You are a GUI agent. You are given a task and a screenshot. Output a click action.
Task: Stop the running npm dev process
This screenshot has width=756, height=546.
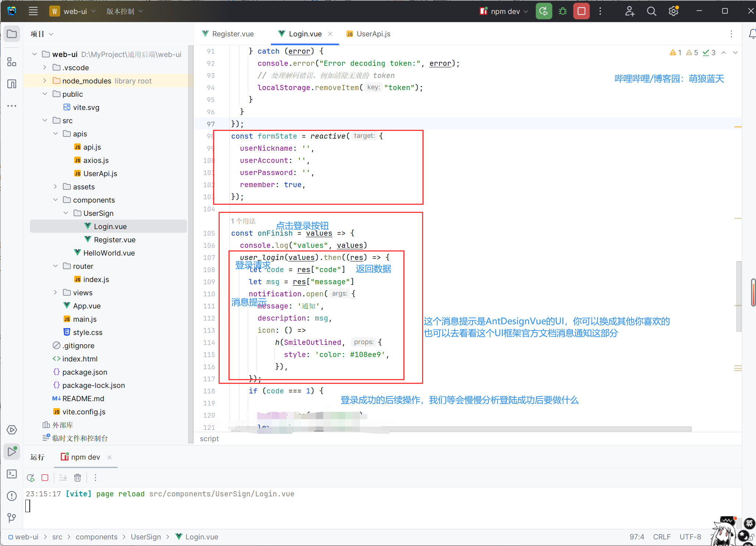point(581,11)
